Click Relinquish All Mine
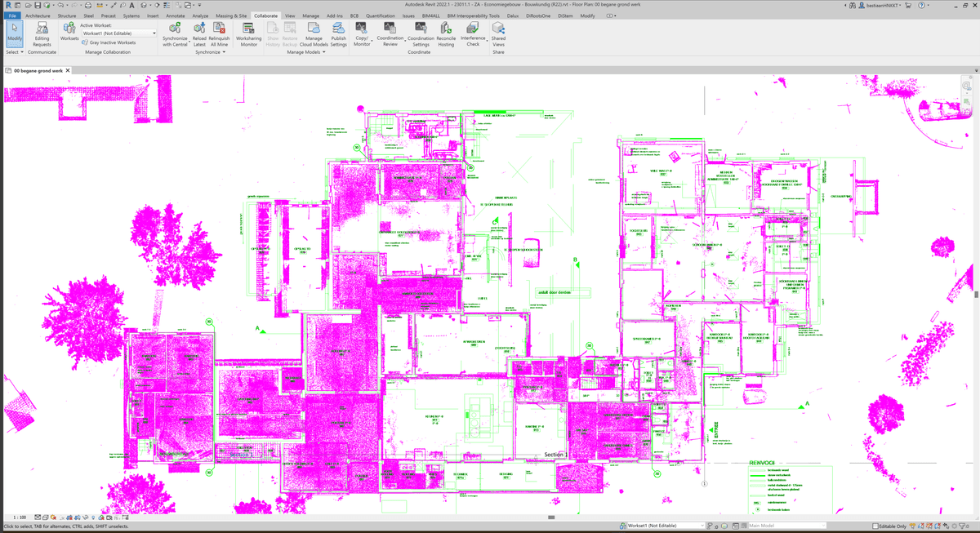Screen dimensions: 980x533 [219, 33]
